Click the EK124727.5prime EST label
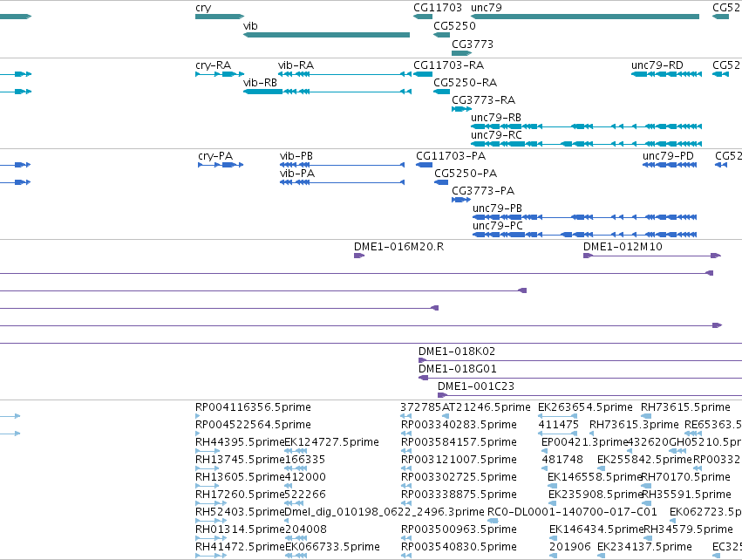The image size is (742, 560). (x=331, y=442)
